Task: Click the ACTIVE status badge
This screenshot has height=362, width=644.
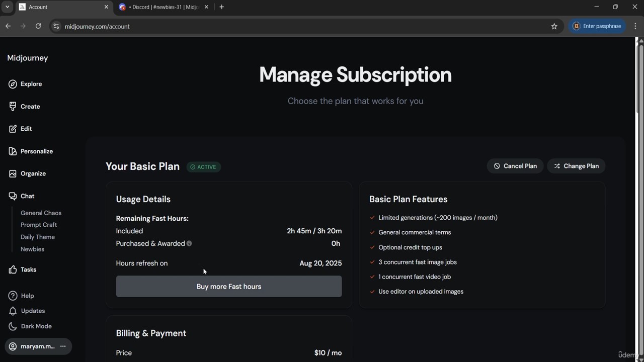Action: pos(204,167)
